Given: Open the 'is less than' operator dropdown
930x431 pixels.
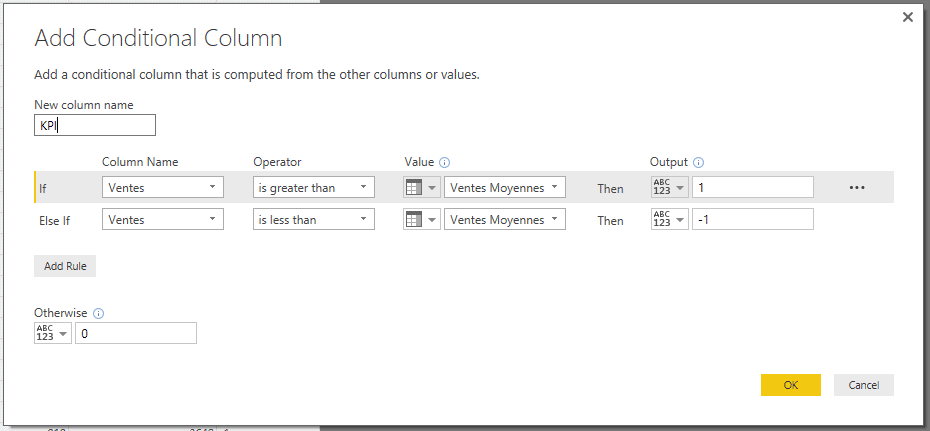Looking at the screenshot, I should [x=313, y=219].
